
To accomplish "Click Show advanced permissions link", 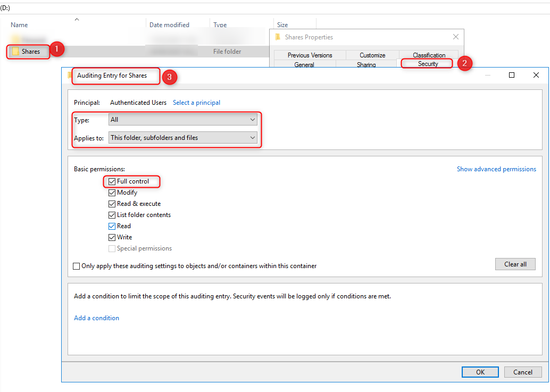I will (x=496, y=169).
